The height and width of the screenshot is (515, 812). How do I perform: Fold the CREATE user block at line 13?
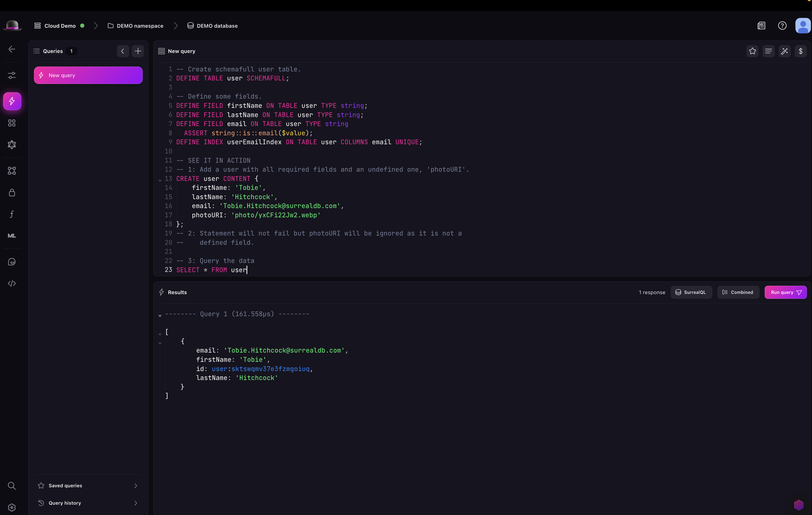(x=160, y=180)
